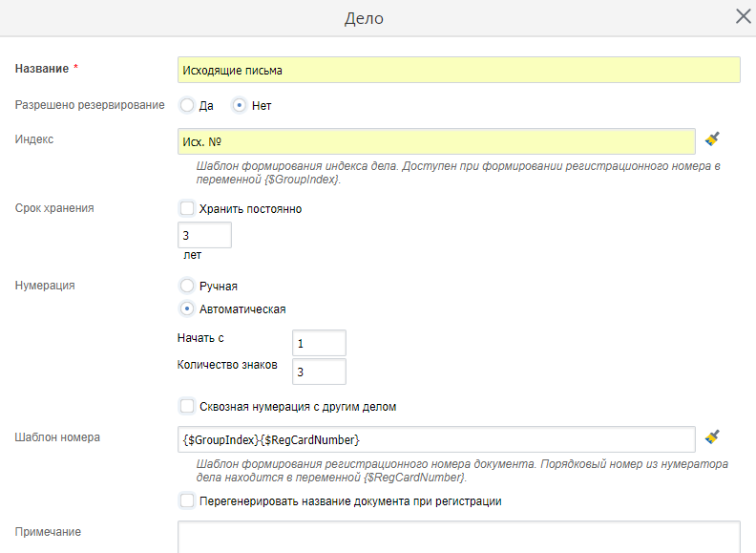Viewport: 756px width, 553px height.
Task: Choose 'Ручная' numbering option
Action: 187,286
